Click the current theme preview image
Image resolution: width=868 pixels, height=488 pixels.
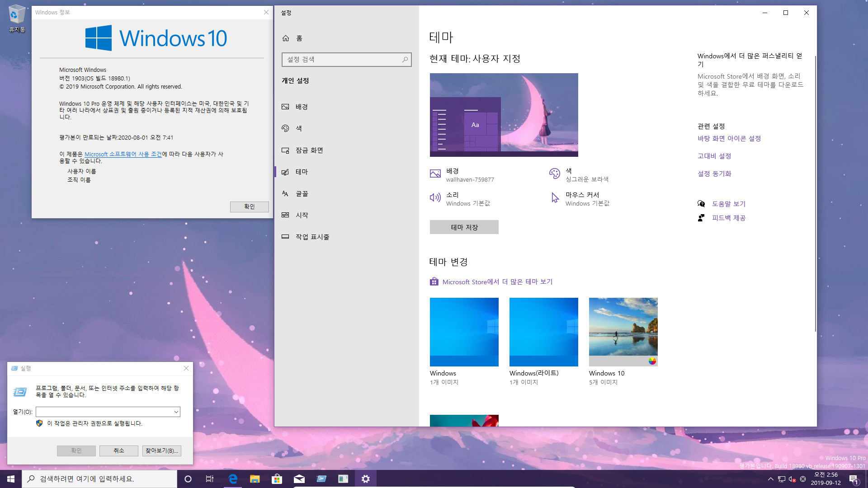(x=504, y=115)
